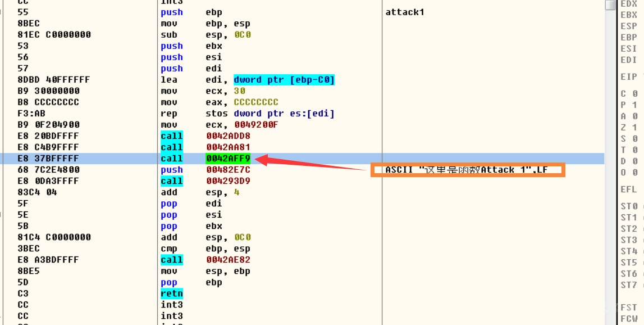Screen dimensions: 644x325
Task: Click the EIP register entry
Action: [629, 76]
